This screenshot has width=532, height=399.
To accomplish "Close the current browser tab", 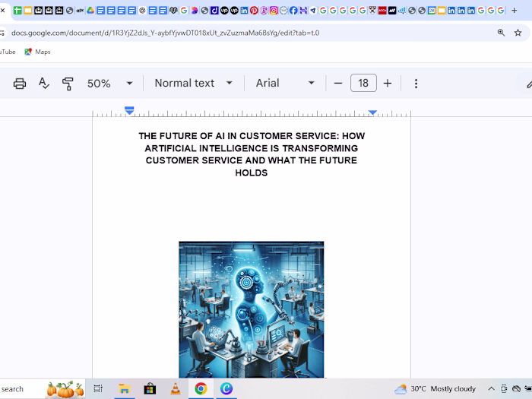I will click(2, 11).
